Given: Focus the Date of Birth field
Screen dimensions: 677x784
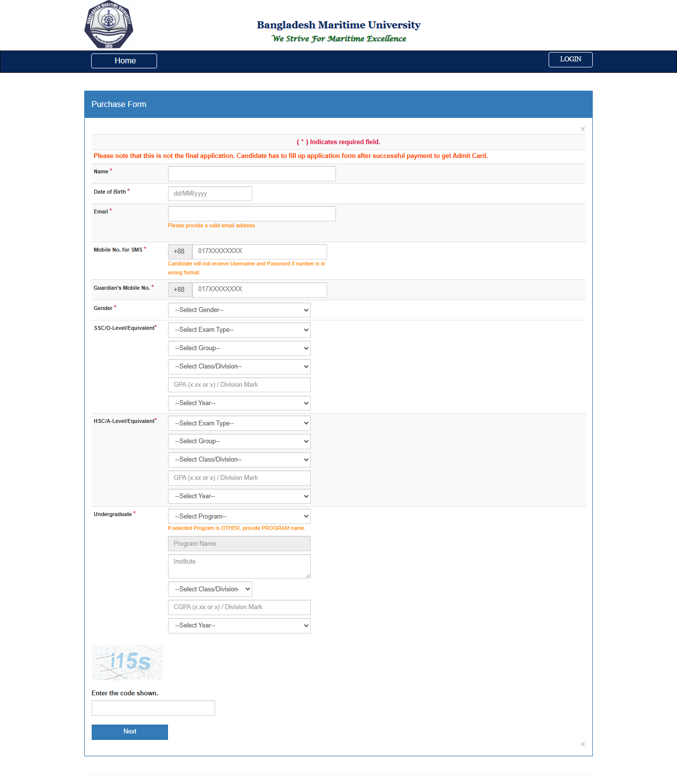Looking at the screenshot, I should (210, 194).
